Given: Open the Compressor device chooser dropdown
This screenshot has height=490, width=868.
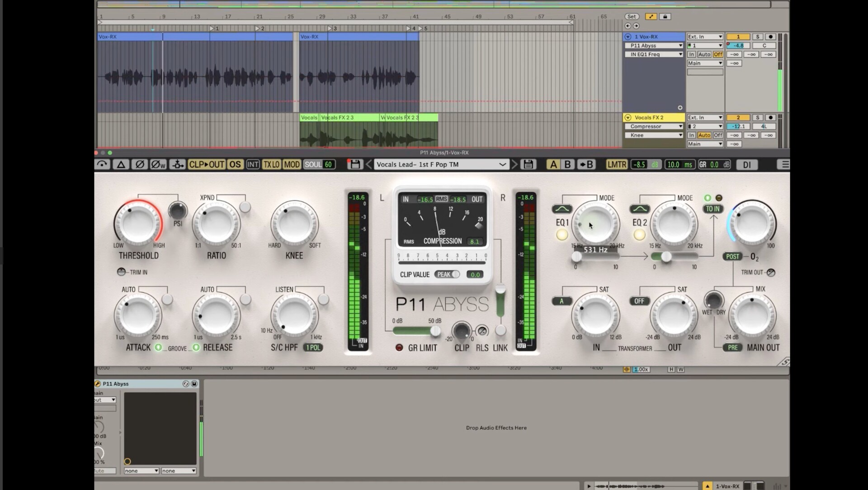Looking at the screenshot, I should (654, 127).
